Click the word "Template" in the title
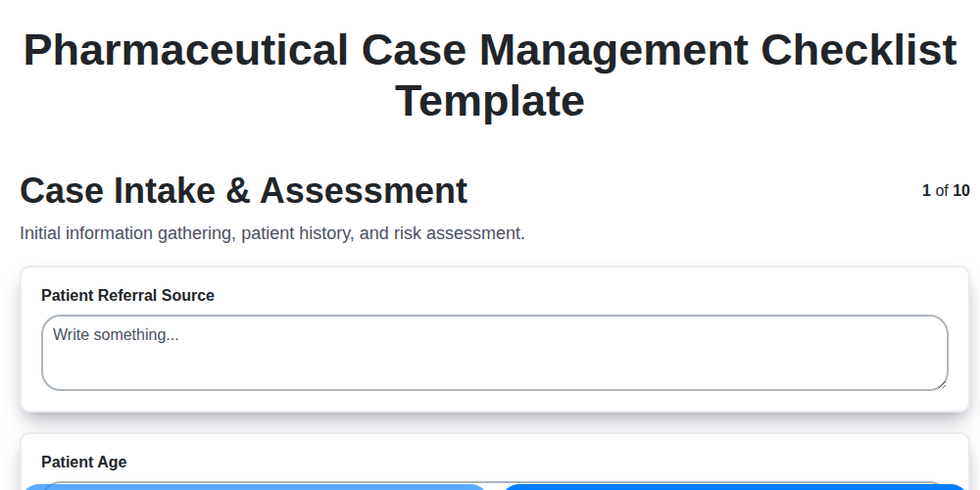The image size is (980, 490). 490,100
